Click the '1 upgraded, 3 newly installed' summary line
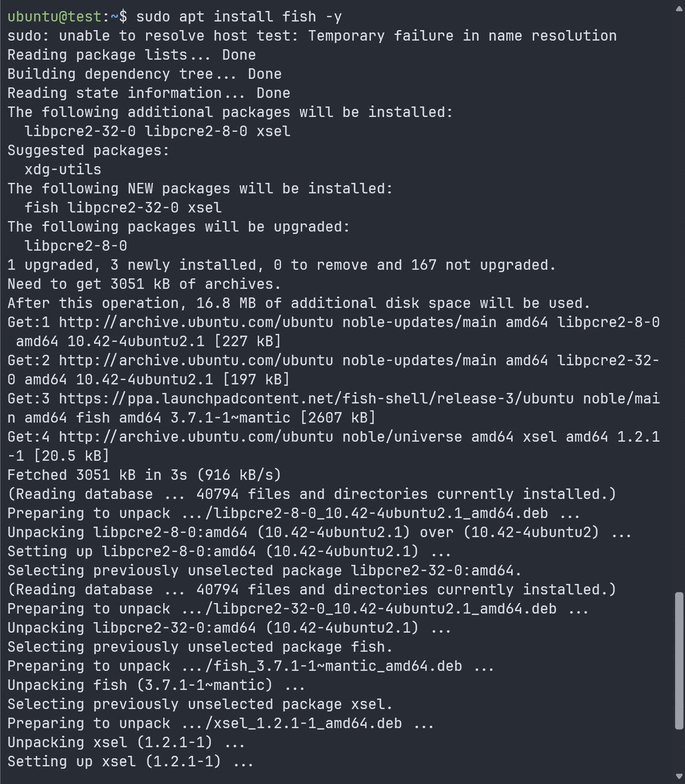Image resolution: width=685 pixels, height=784 pixels. tap(282, 265)
